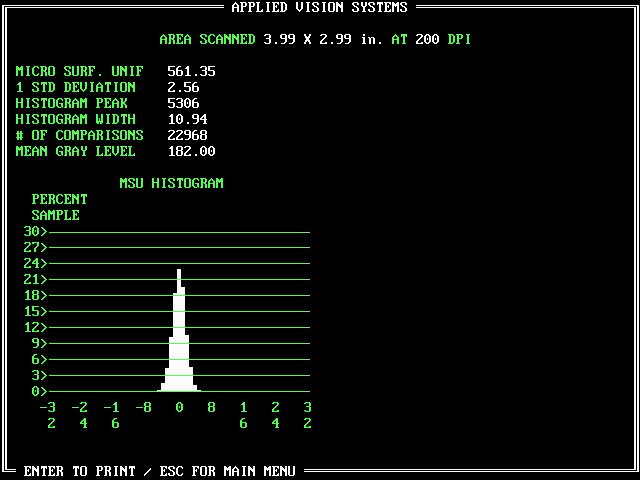The image size is (640, 480).
Task: Select the HISTOGRAM PEAK label
Action: [71, 103]
